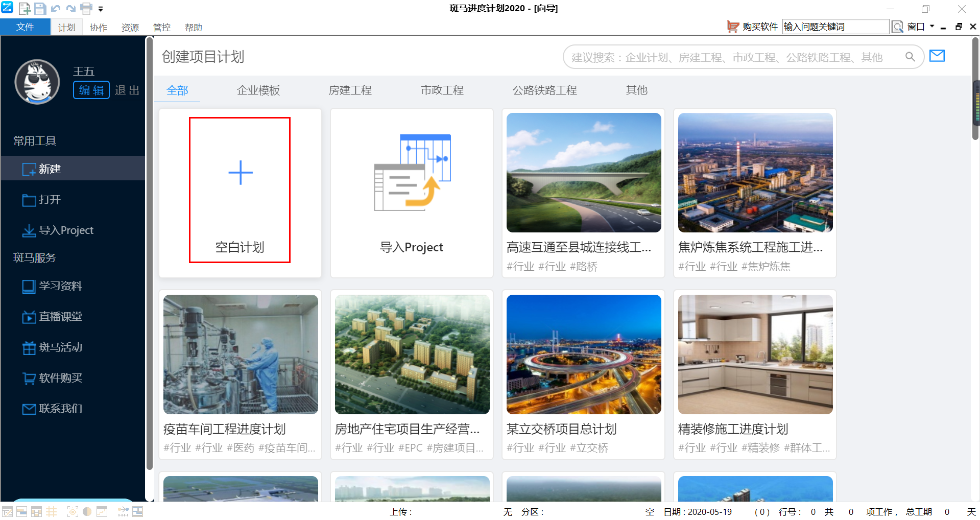Image resolution: width=980 pixels, height=520 pixels.
Task: Click the first status bar table-edit view icon
Action: [7, 512]
